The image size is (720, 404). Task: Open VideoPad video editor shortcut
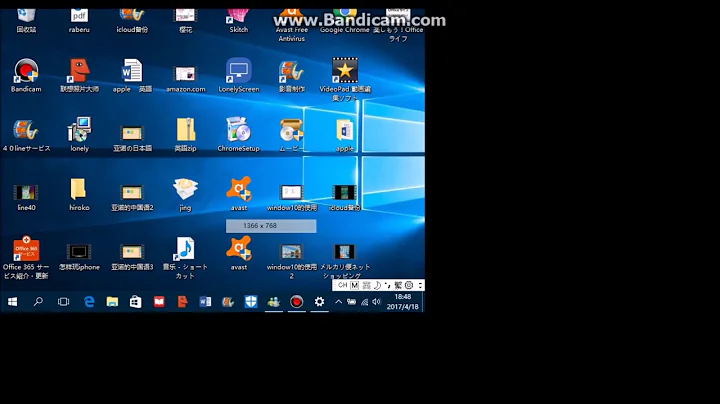(345, 70)
